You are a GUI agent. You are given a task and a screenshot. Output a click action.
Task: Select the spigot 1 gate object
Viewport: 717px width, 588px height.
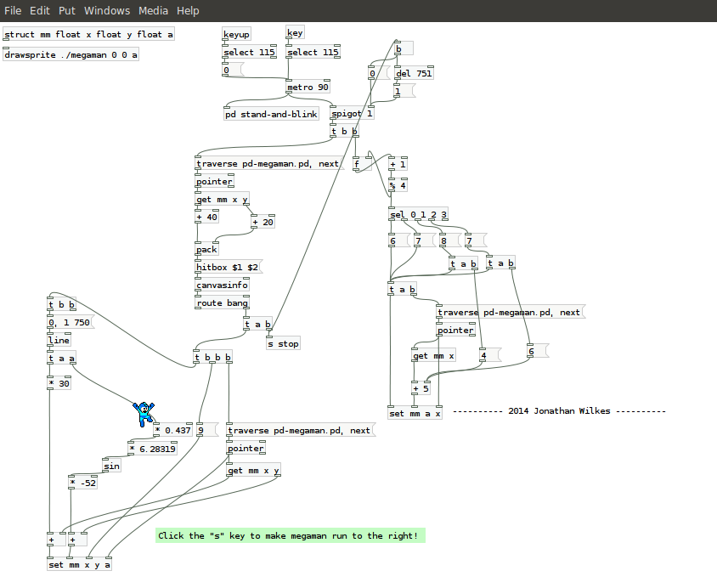point(352,114)
